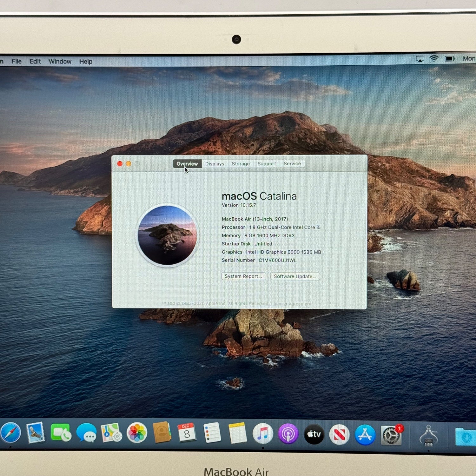Launch the Mail app in dock
This screenshot has width=476, height=476.
click(x=36, y=433)
